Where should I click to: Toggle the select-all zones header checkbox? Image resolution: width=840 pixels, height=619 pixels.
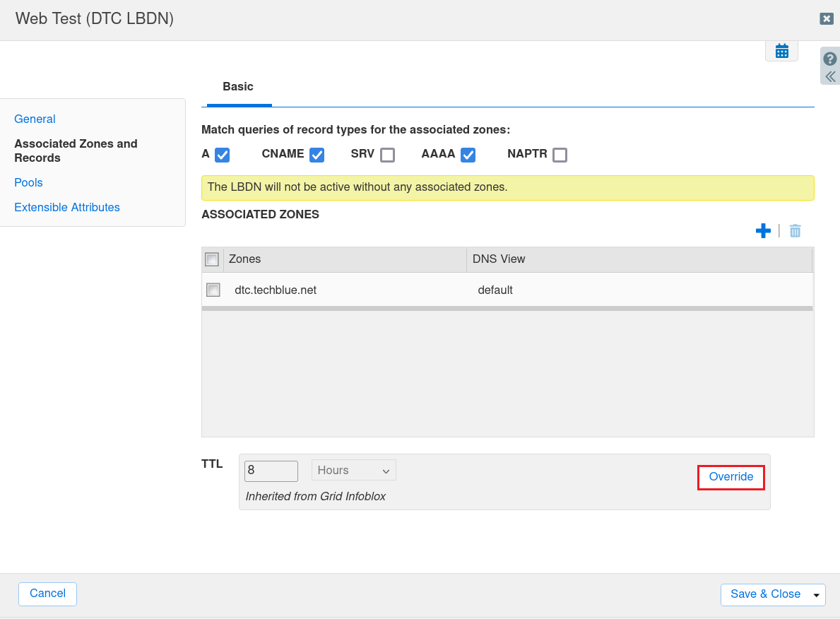coord(212,259)
